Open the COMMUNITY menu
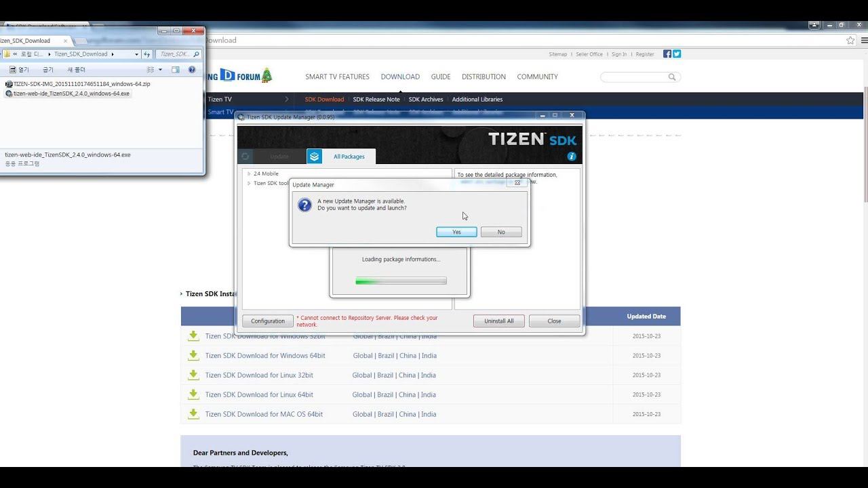 (x=537, y=77)
